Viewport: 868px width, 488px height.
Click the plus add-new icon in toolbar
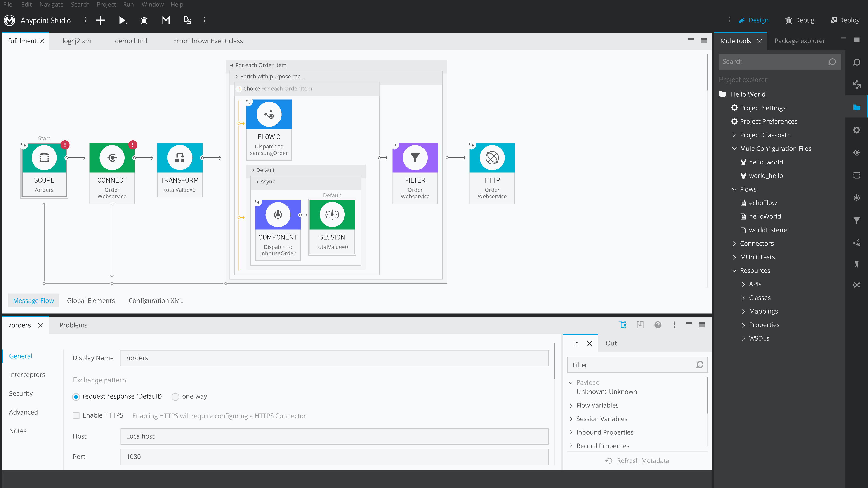pos(100,21)
